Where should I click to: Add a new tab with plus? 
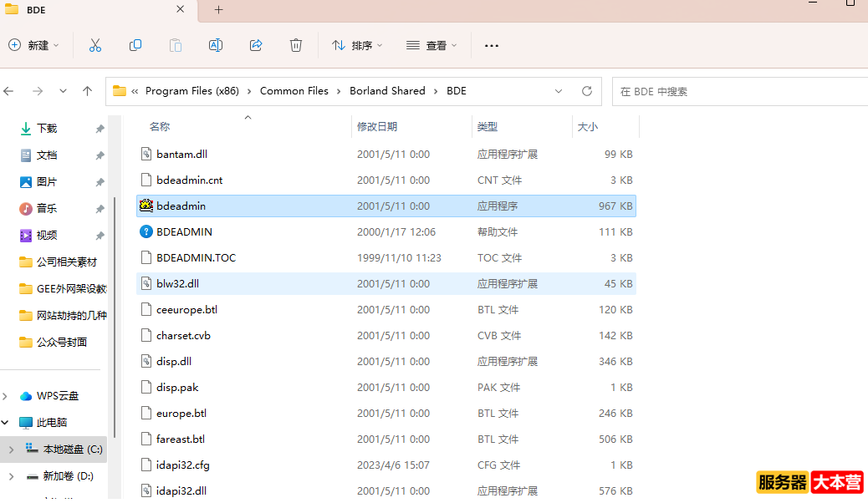pos(218,9)
